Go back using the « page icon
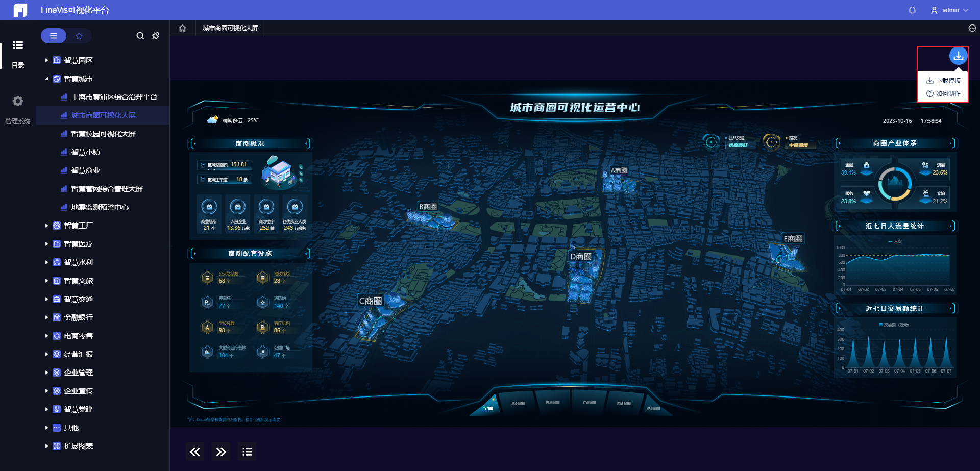This screenshot has height=471, width=980. pyautogui.click(x=194, y=452)
